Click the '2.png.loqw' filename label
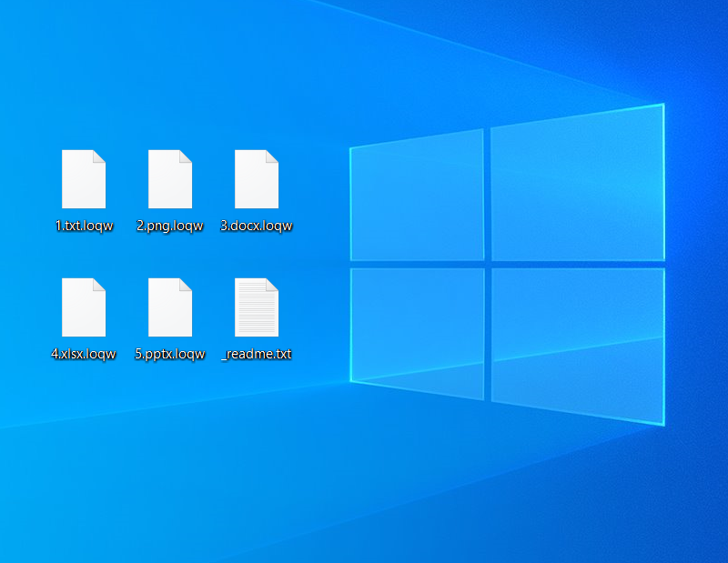This screenshot has width=728, height=563. point(170,226)
